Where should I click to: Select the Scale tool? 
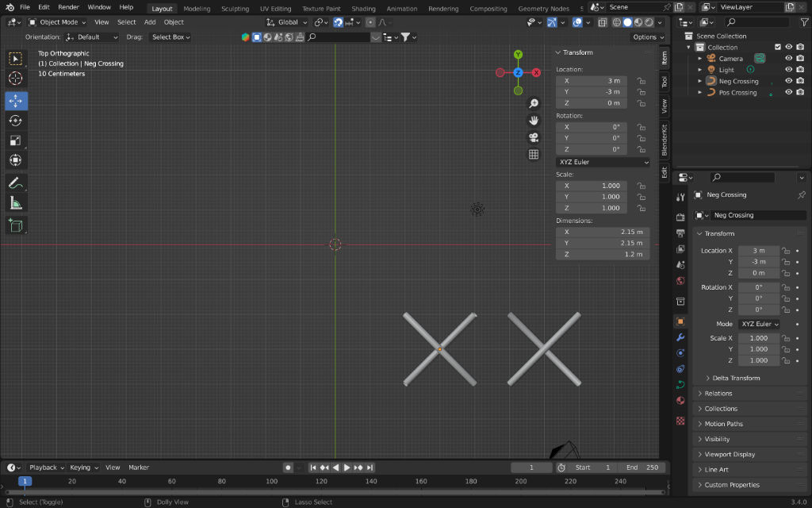[16, 140]
